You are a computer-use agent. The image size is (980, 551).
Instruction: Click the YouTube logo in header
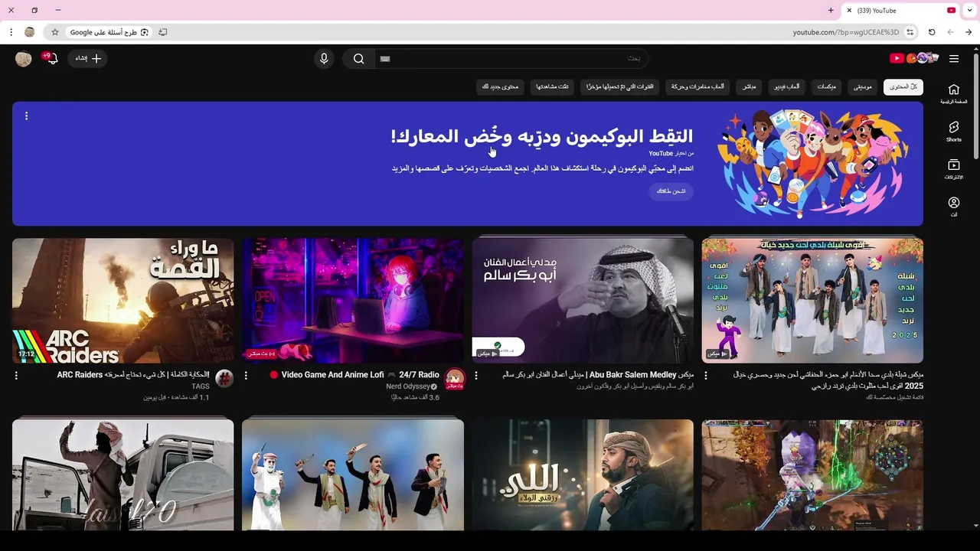[x=914, y=58]
